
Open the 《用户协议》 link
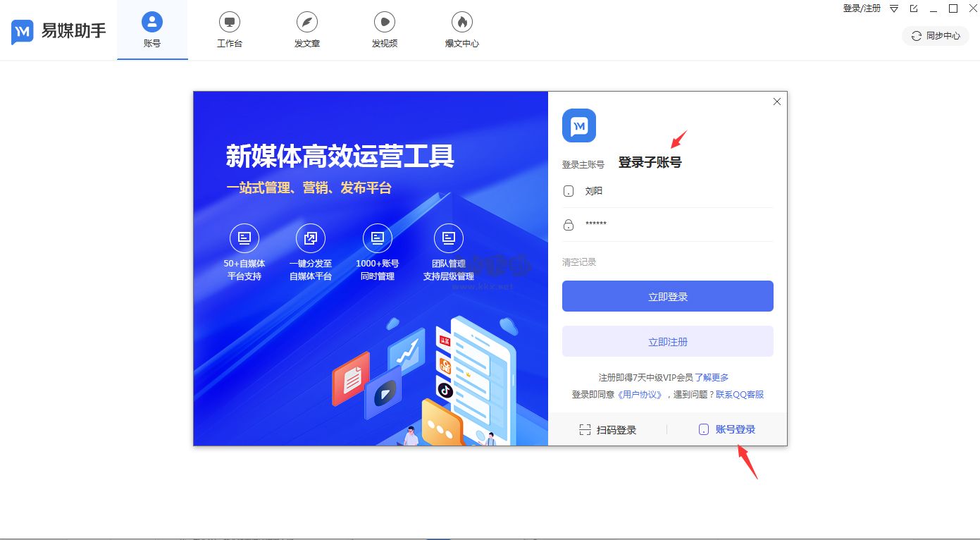pyautogui.click(x=640, y=395)
